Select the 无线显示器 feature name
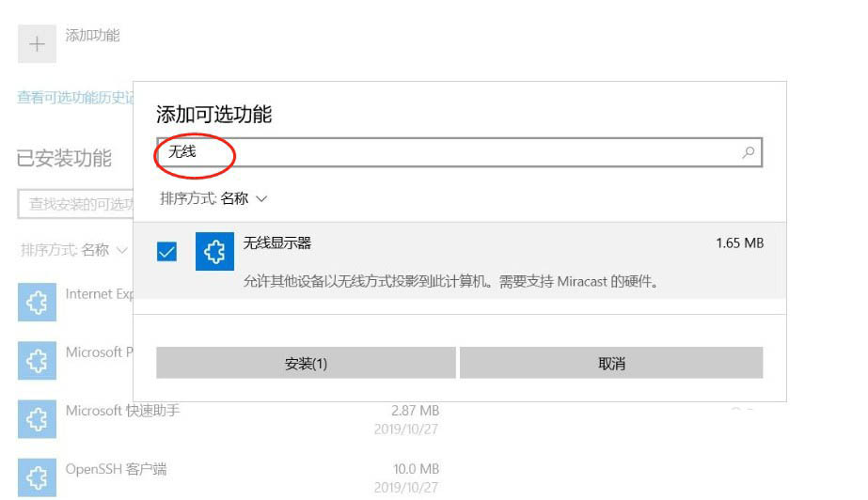The height and width of the screenshot is (500, 868). pos(277,242)
